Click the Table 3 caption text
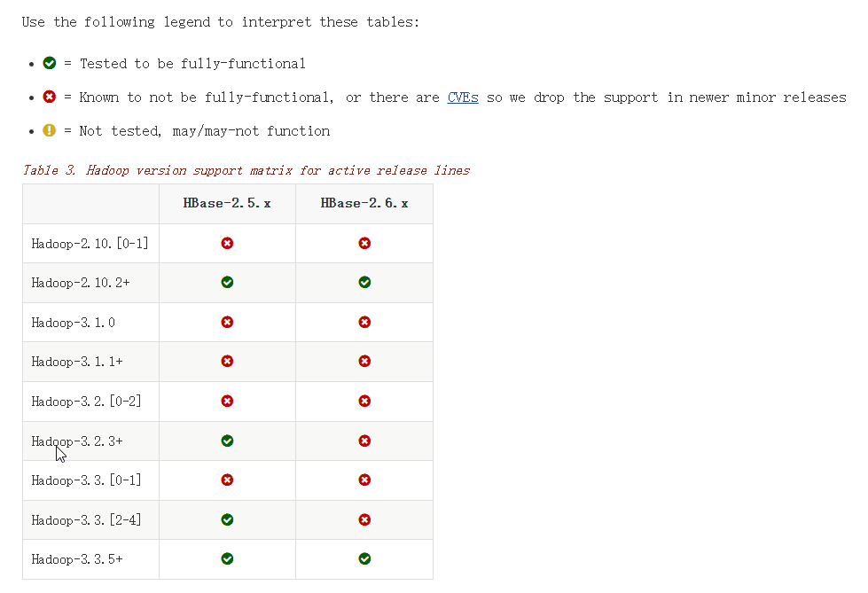 pos(246,170)
